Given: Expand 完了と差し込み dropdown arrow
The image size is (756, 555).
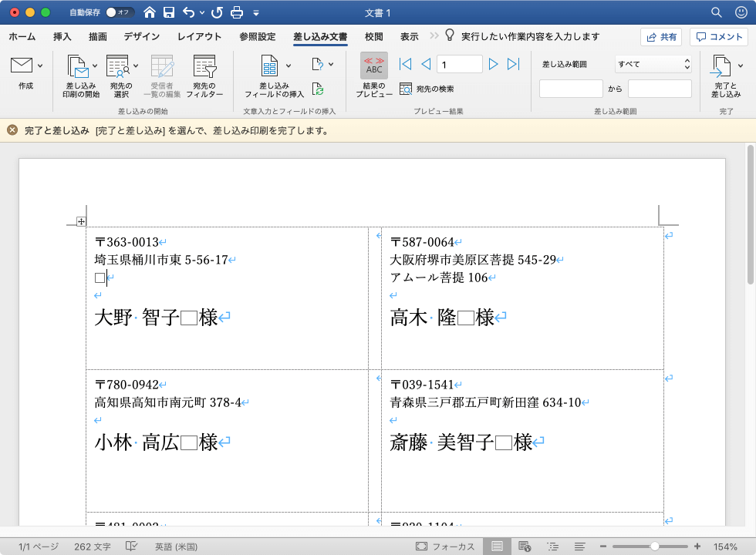Looking at the screenshot, I should [741, 66].
